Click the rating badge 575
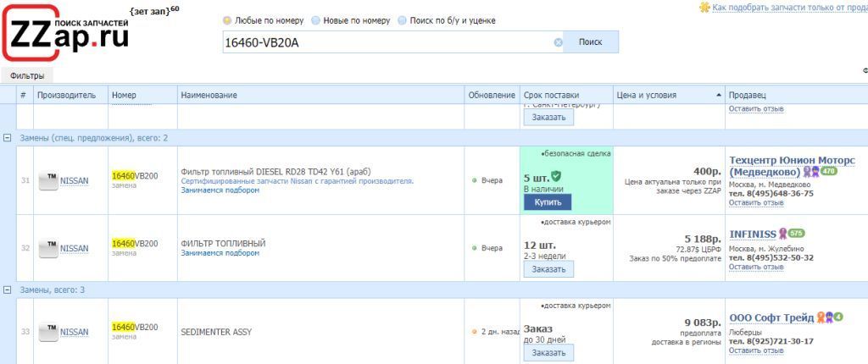 tap(796, 234)
